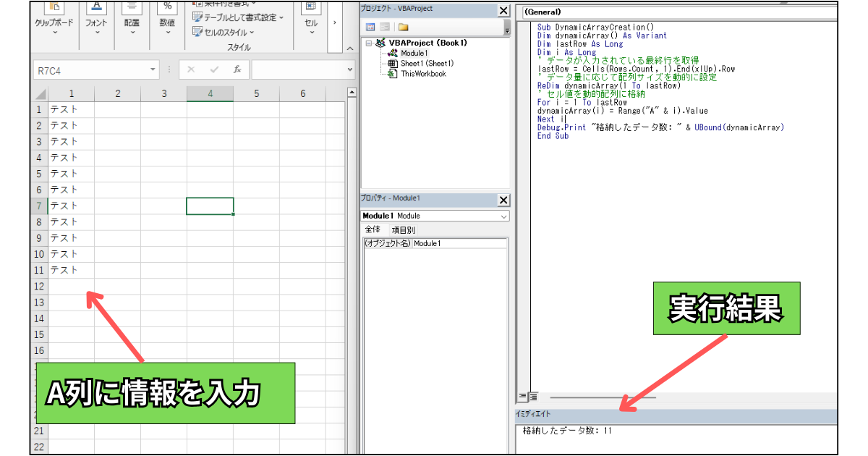Click the ribbon overflow right arrow
868x456 pixels.
pos(334,22)
